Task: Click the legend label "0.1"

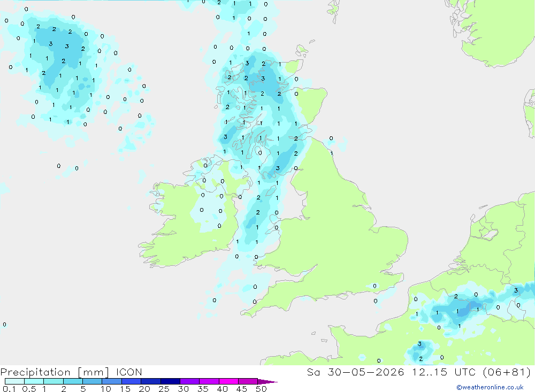Action: [9, 389]
